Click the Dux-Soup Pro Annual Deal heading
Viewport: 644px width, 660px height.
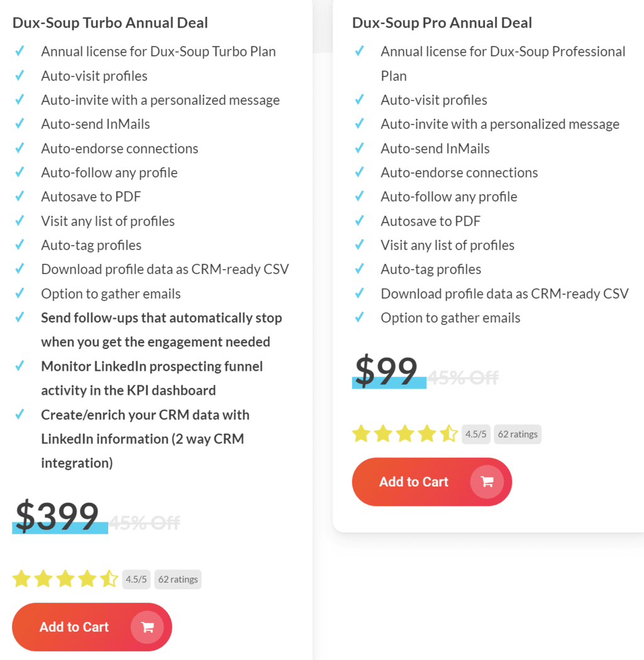[442, 23]
